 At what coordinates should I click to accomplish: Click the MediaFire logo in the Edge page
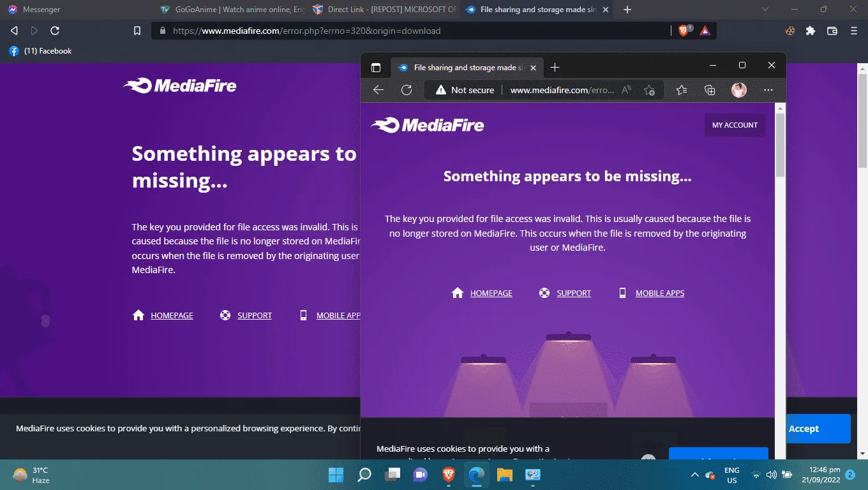(428, 125)
